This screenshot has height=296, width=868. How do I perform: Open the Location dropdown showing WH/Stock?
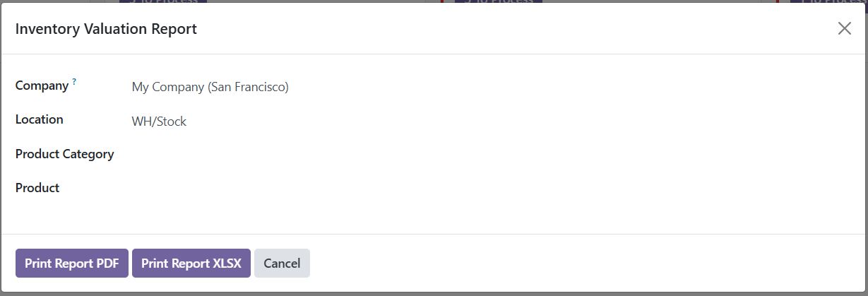tap(487, 122)
